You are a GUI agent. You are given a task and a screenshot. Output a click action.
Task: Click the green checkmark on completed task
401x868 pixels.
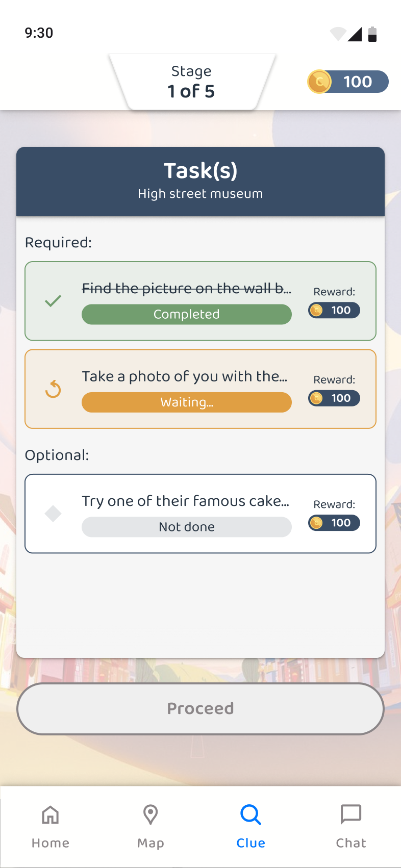tap(53, 301)
